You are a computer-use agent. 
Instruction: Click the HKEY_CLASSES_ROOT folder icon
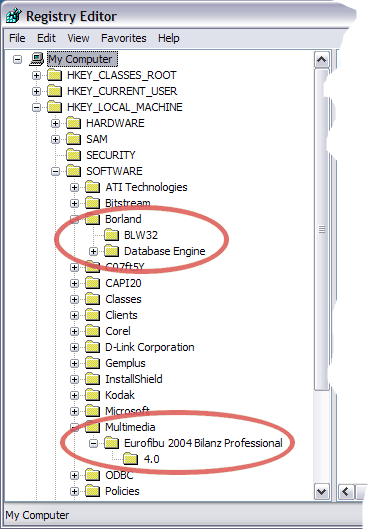tap(54, 75)
